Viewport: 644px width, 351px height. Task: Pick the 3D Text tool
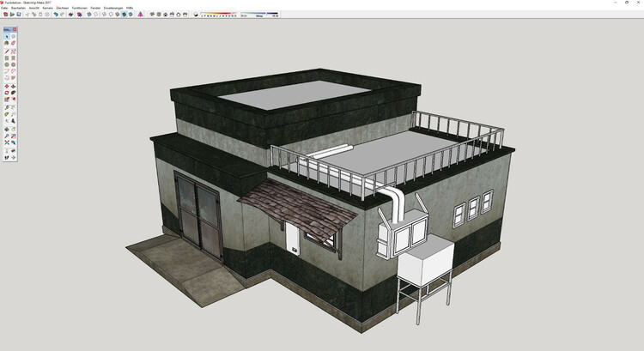[14, 121]
